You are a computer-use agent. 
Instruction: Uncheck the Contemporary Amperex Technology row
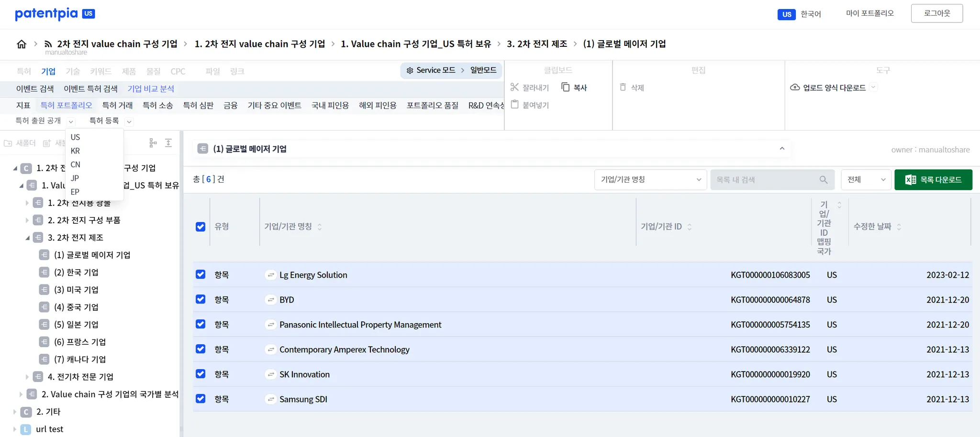pyautogui.click(x=200, y=349)
